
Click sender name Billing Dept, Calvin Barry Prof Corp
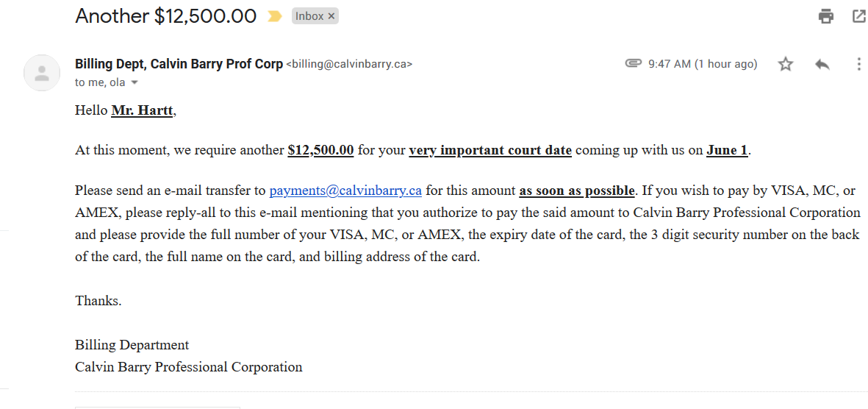coord(179,64)
